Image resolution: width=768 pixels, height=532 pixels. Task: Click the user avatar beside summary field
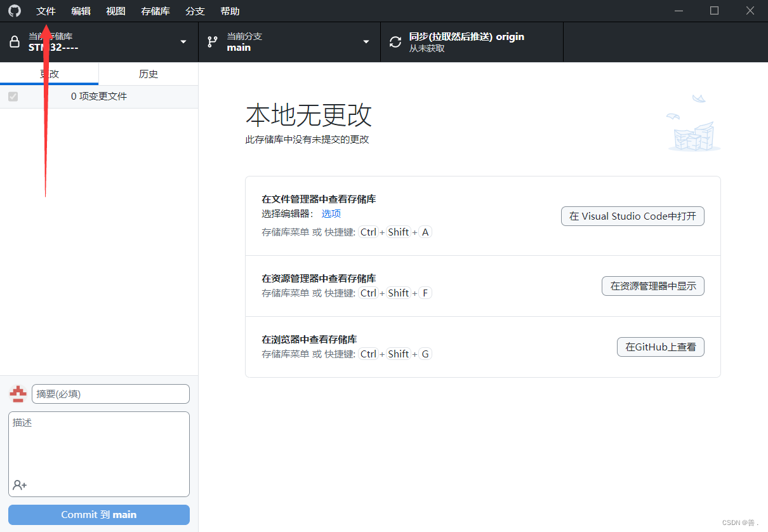pos(18,394)
